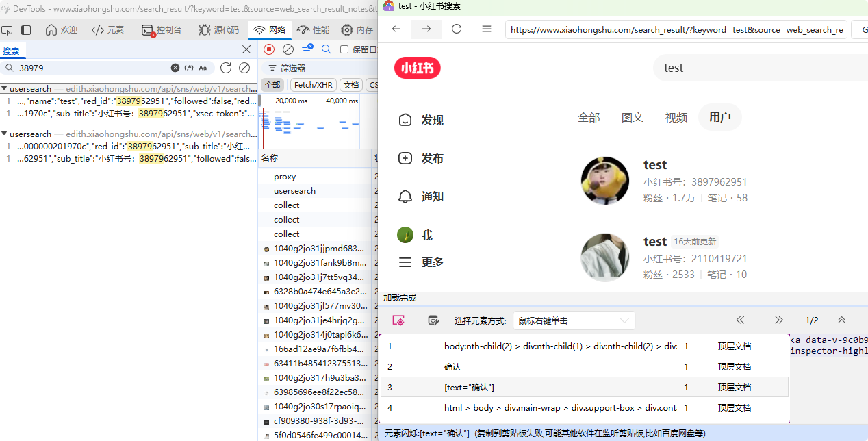Image resolution: width=868 pixels, height=441 pixels.
Task: Toggle regular expression search option
Action: pos(189,68)
